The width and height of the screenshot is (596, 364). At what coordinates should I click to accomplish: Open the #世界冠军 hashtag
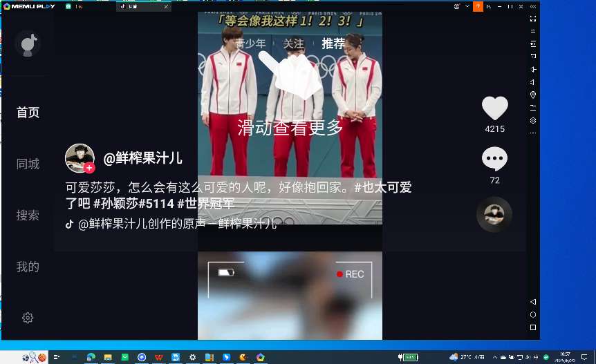coord(205,204)
